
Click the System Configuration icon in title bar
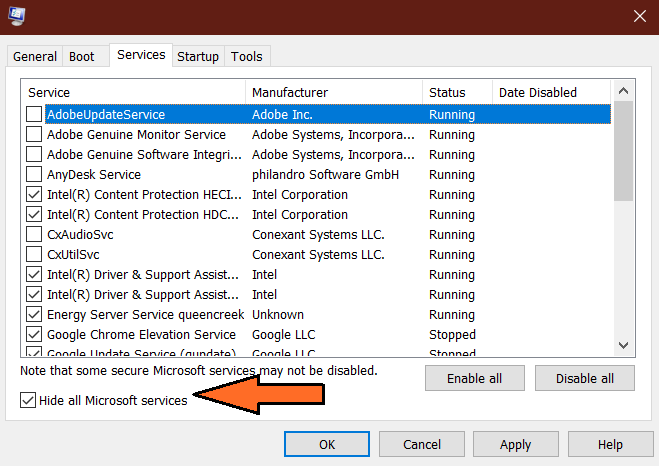coord(17,16)
